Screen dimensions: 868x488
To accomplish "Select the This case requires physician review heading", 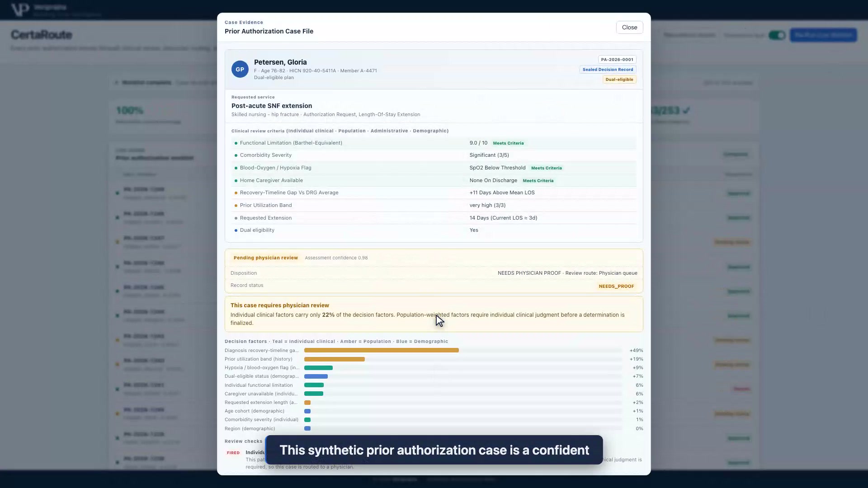I will point(280,305).
